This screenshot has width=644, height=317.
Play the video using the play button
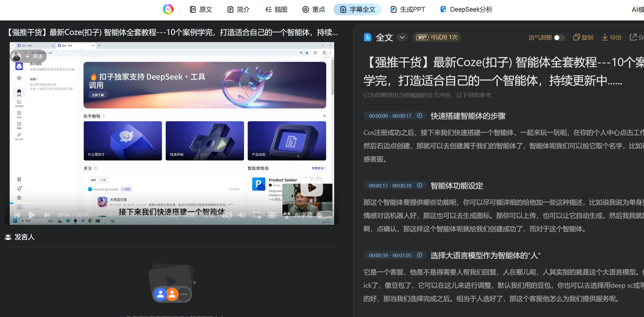click(x=32, y=215)
